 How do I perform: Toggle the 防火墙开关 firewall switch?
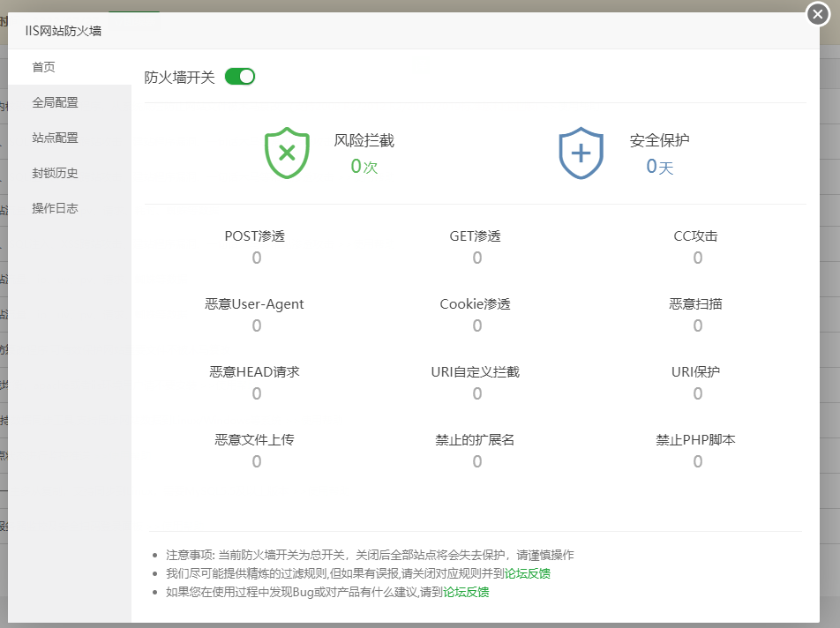coord(239,77)
